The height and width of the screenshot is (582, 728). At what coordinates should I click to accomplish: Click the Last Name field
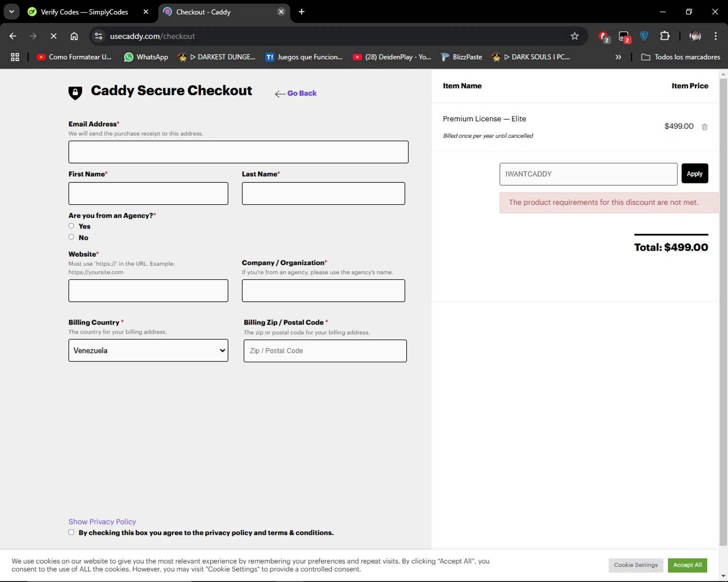pos(323,194)
